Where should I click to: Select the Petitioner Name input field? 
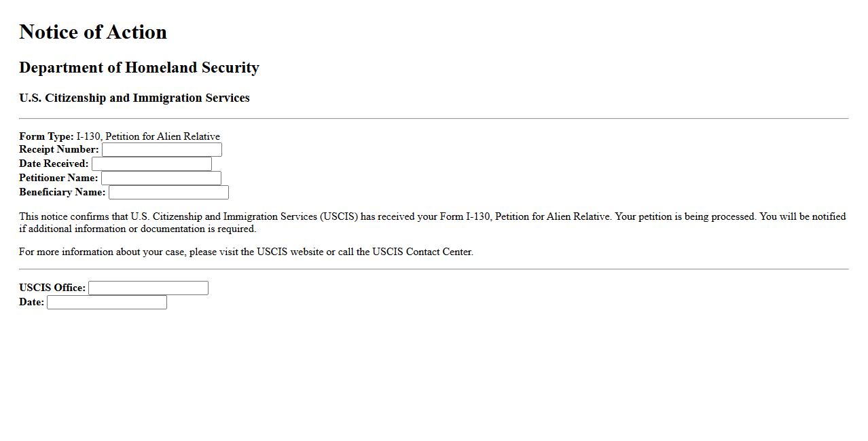tap(161, 178)
